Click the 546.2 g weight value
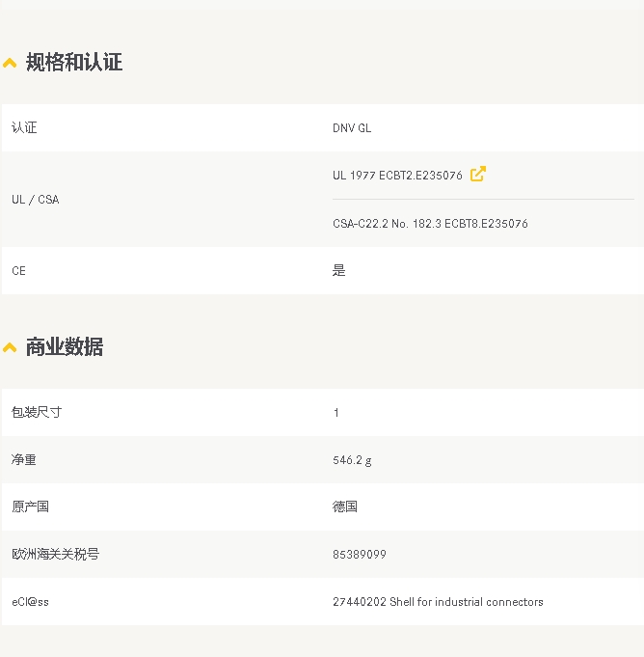Viewport: 644px width, 657px height. 352,460
